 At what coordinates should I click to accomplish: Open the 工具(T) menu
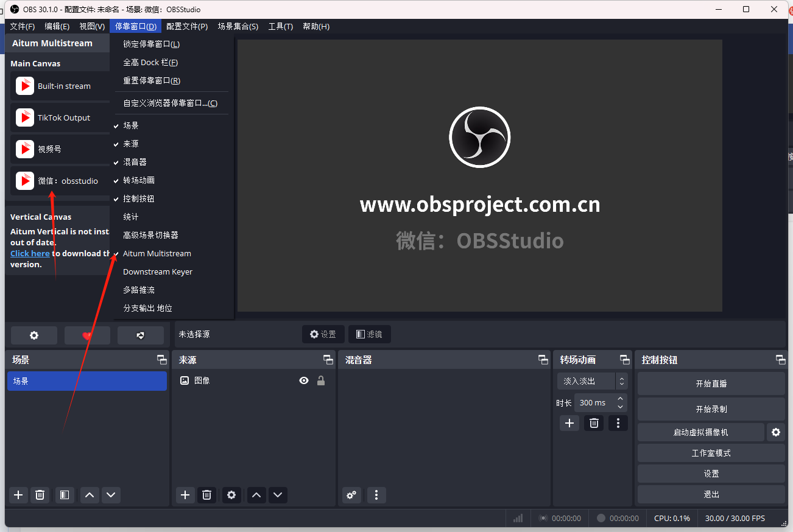[281, 26]
